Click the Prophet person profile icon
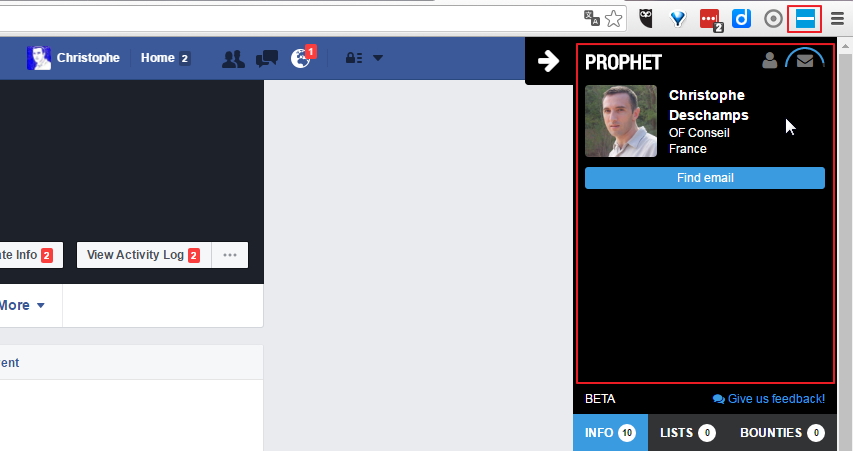Viewport: 853px width, 451px height. click(x=769, y=60)
